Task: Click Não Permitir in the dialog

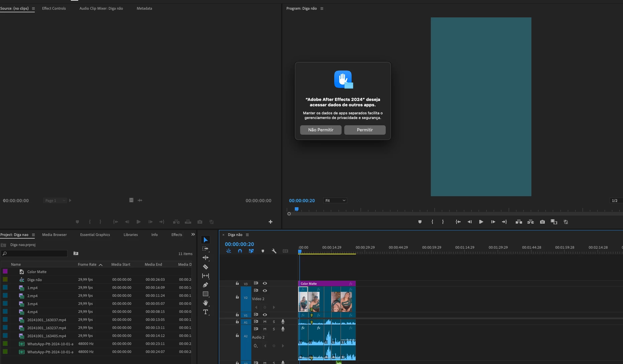Action: [321, 130]
